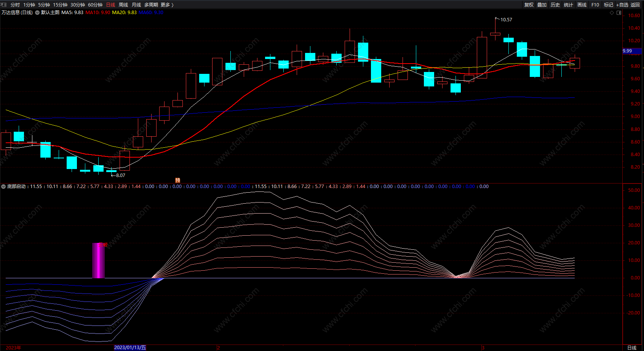Click the 10.57 high price annotation
This screenshot has width=644, height=351.
click(506, 19)
